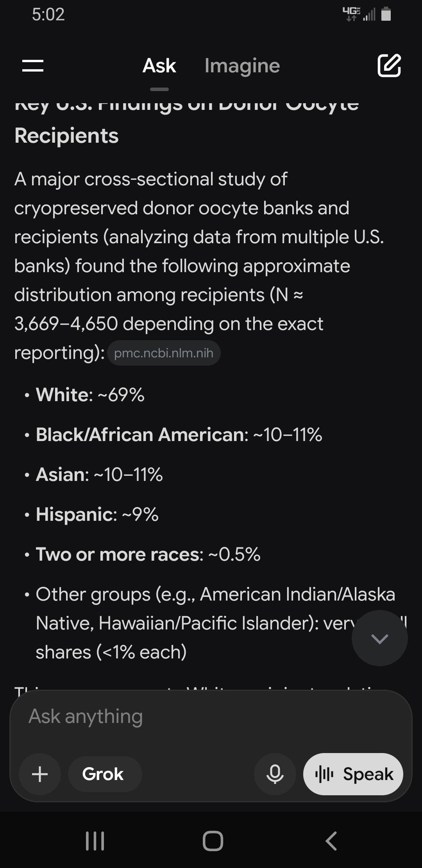Image resolution: width=422 pixels, height=868 pixels.
Task: Tap the microphone dictation icon
Action: (275, 774)
